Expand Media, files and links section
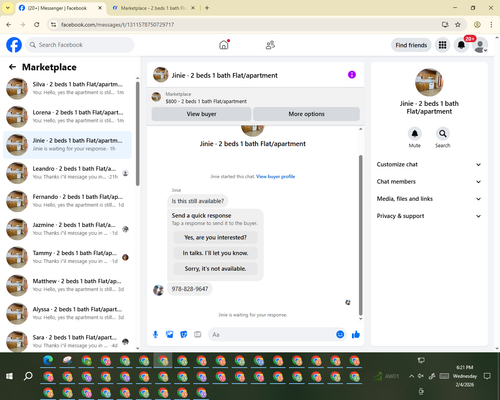 click(x=429, y=199)
